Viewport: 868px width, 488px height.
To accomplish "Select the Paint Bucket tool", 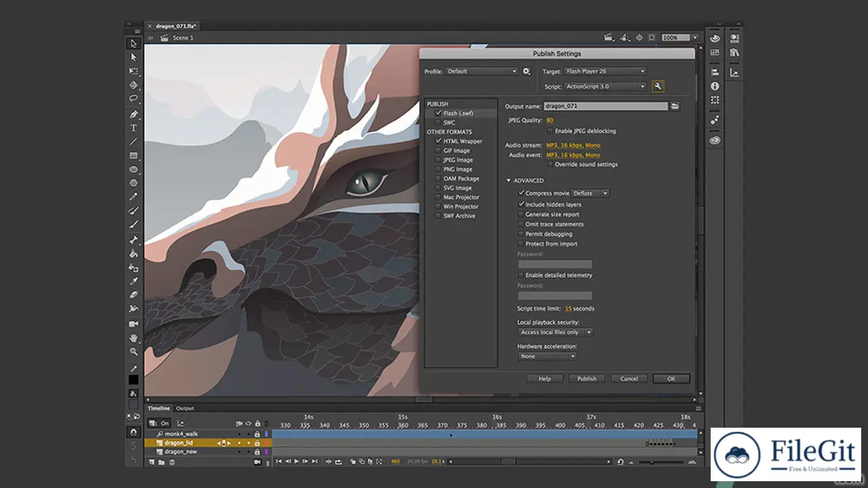I will (x=134, y=253).
